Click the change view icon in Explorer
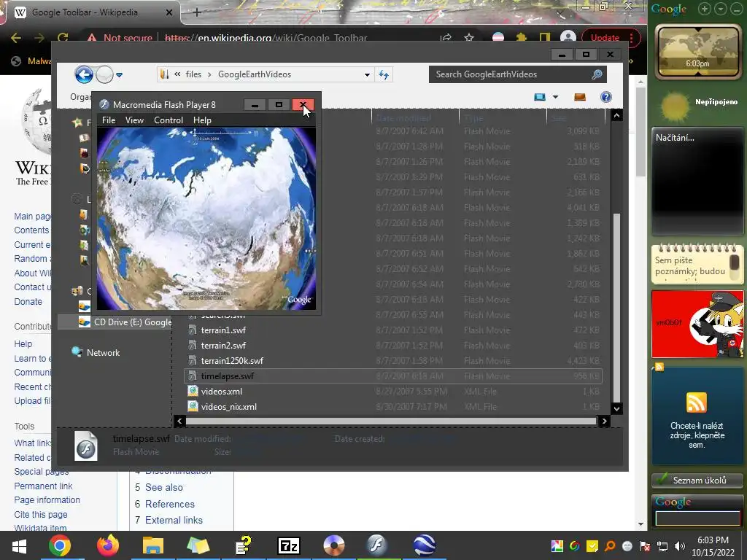 tap(539, 97)
